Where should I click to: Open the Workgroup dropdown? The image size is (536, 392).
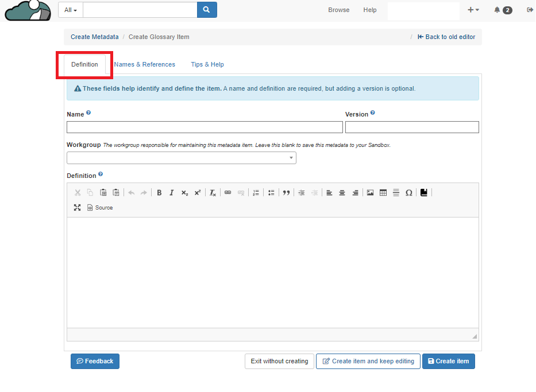click(x=182, y=158)
